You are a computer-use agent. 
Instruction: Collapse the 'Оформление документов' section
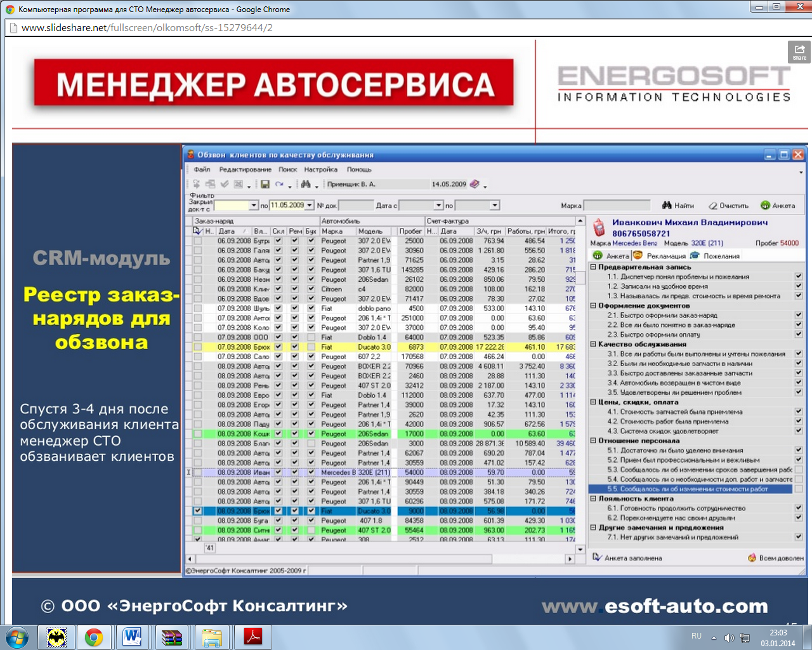pyautogui.click(x=593, y=306)
